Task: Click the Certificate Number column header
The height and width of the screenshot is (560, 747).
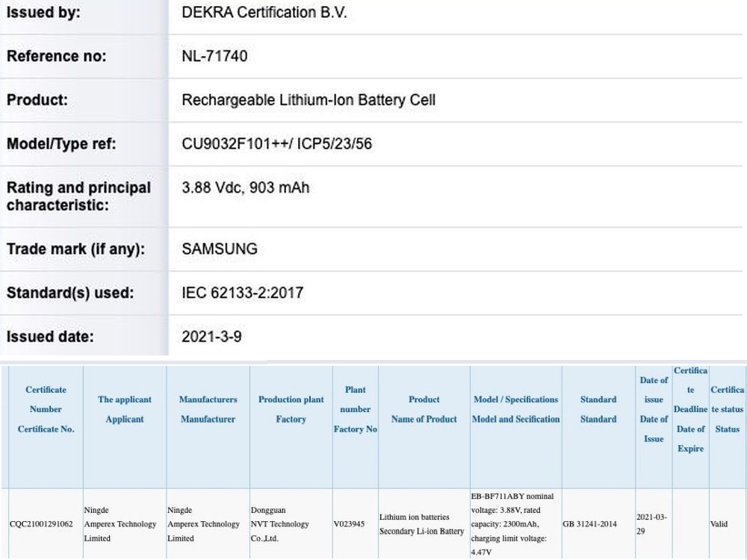Action: coord(46,409)
